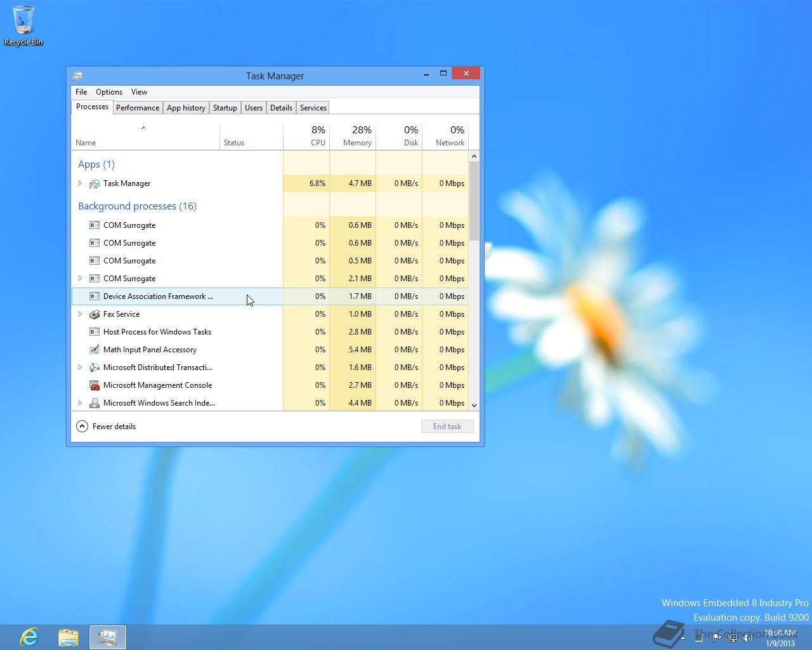Switch to the Details tab
Image resolution: width=812 pixels, height=650 pixels.
[x=281, y=108]
